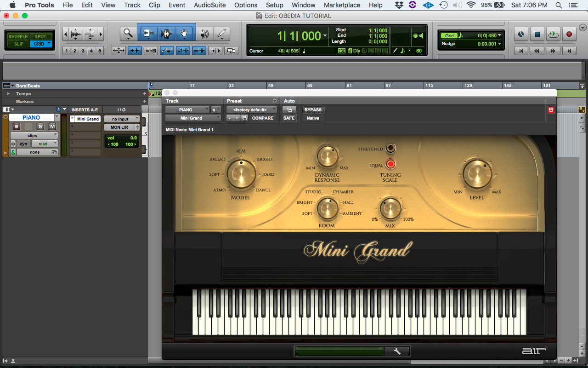Expand the Tempo ruler triangle
Screen dimensions: 588x368
(x=8, y=93)
